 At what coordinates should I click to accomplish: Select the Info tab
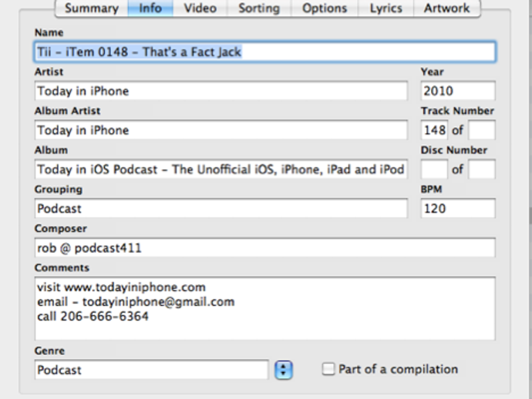tap(150, 8)
